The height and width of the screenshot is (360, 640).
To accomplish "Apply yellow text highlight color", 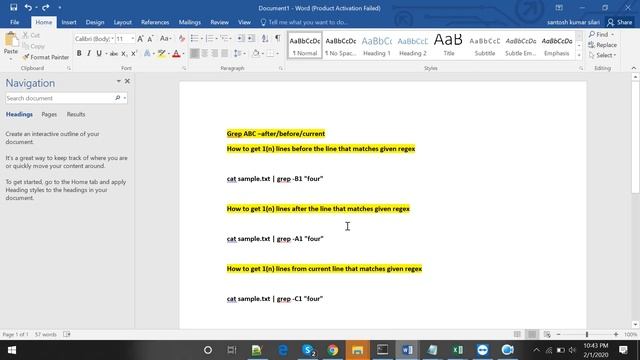I will click(162, 53).
